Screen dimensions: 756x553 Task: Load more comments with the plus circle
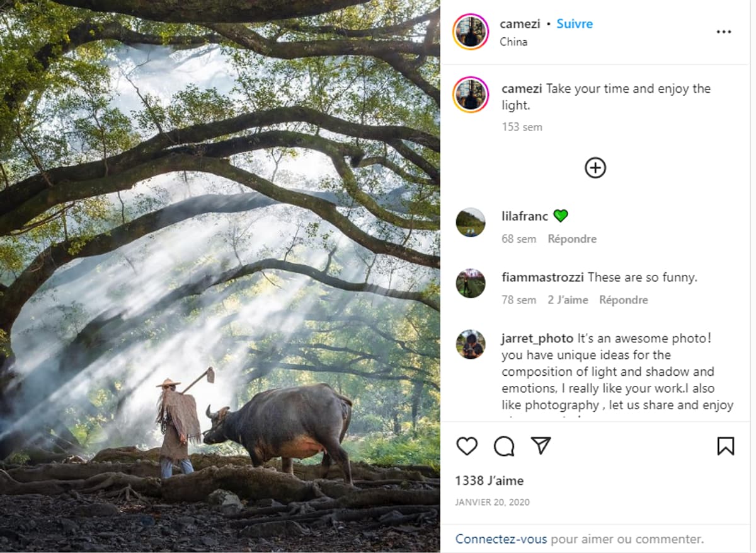click(x=595, y=168)
